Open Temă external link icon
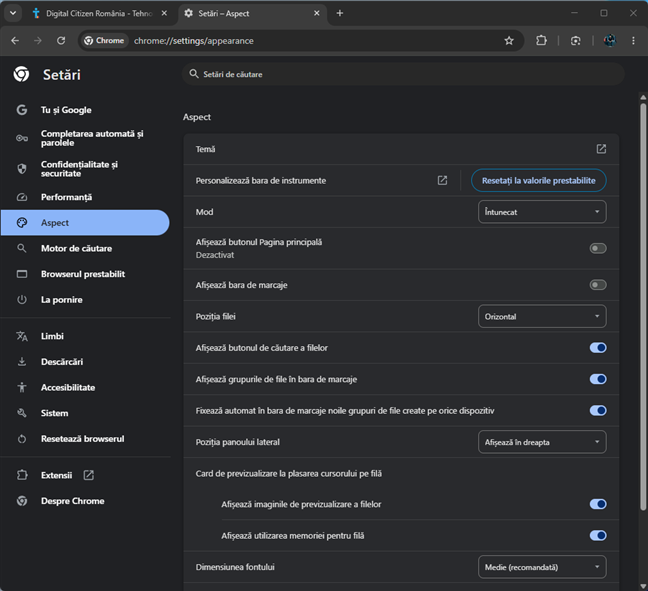 point(601,149)
